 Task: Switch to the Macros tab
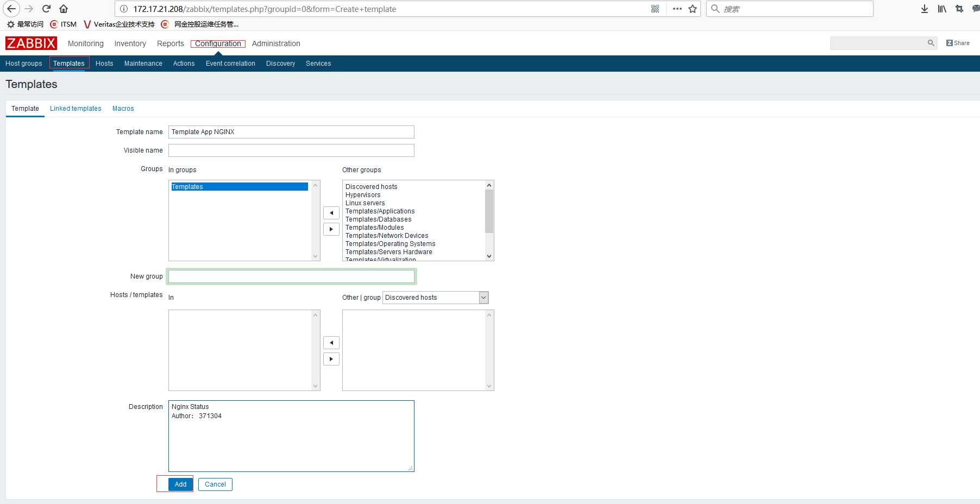[x=123, y=109]
